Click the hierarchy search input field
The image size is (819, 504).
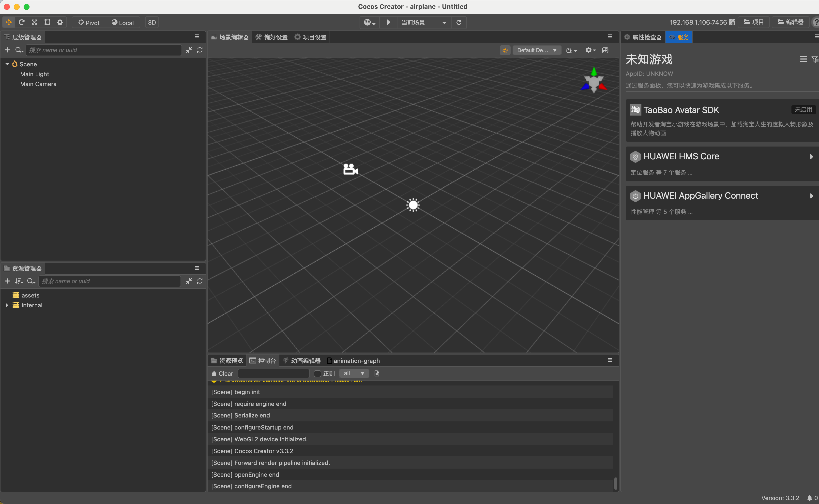pos(103,50)
